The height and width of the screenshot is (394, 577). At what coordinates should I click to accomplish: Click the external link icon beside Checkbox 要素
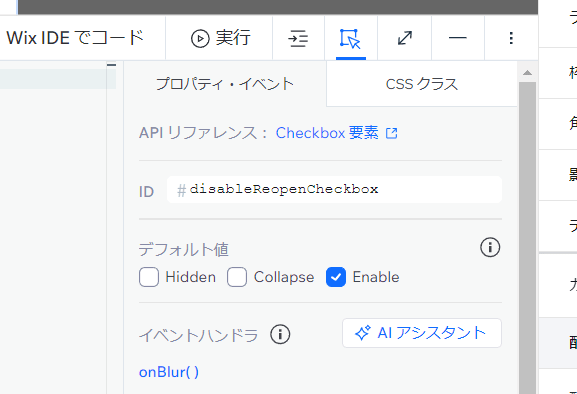[392, 133]
